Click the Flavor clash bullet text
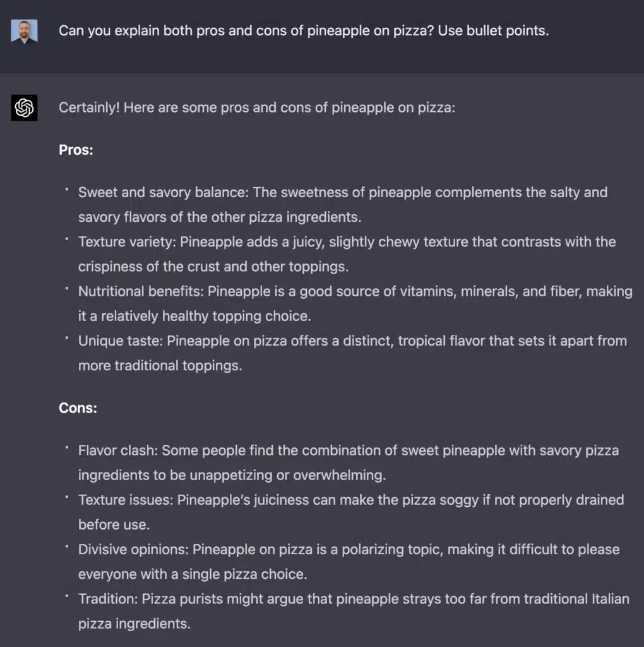The height and width of the screenshot is (647, 644). click(x=349, y=463)
